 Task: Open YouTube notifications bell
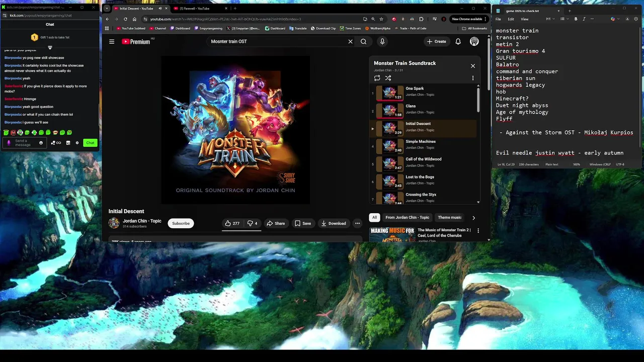coord(458,41)
